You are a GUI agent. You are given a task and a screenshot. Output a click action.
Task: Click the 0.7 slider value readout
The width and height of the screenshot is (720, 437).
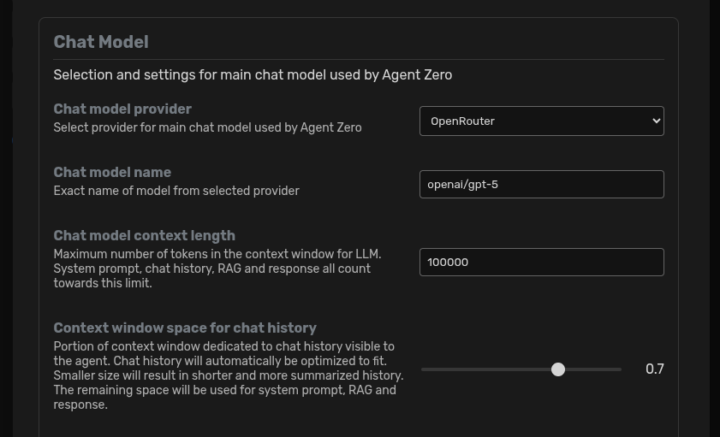(x=654, y=369)
